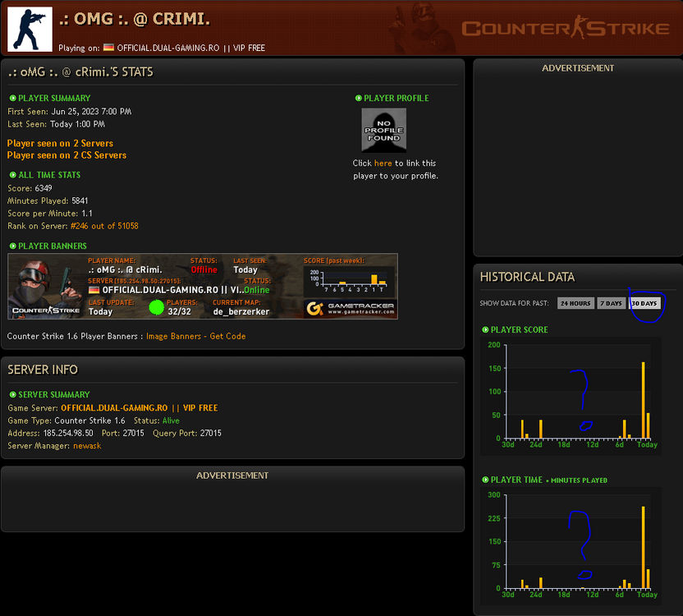Viewport: 683px width, 616px height.
Task: Show historical data for 24 Hours
Action: 575,303
